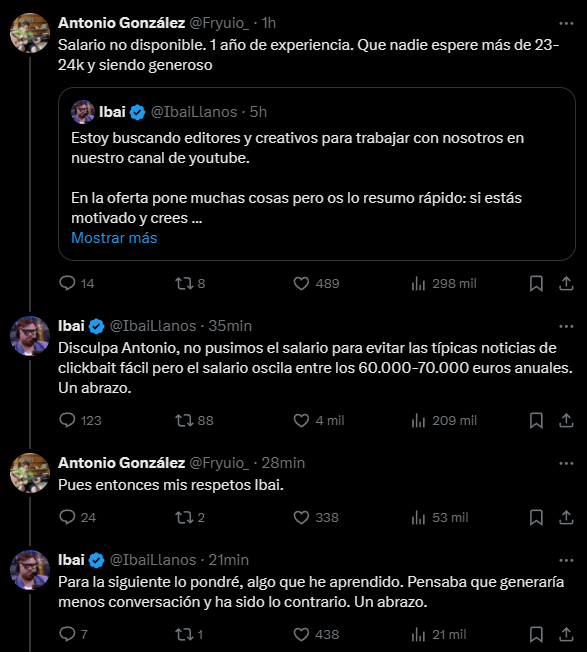Like Ibai's tweet with 4 mil likes
This screenshot has width=587, height=652.
coord(319,420)
